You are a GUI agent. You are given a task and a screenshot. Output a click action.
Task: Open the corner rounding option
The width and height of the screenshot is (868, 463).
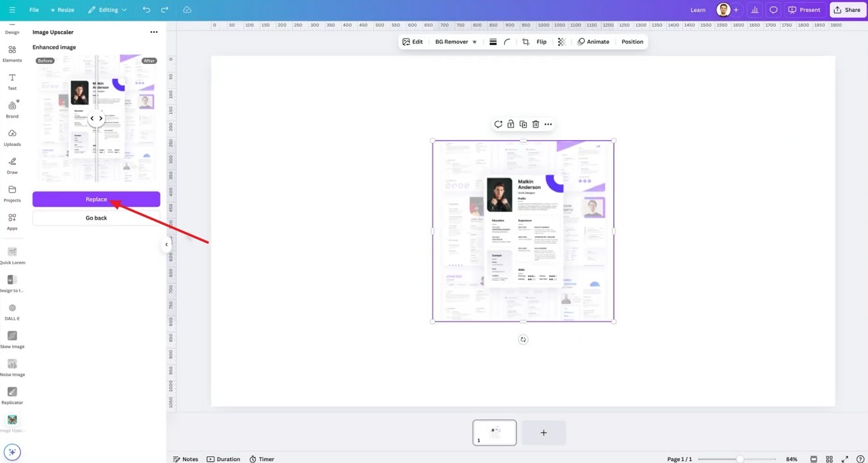point(507,41)
